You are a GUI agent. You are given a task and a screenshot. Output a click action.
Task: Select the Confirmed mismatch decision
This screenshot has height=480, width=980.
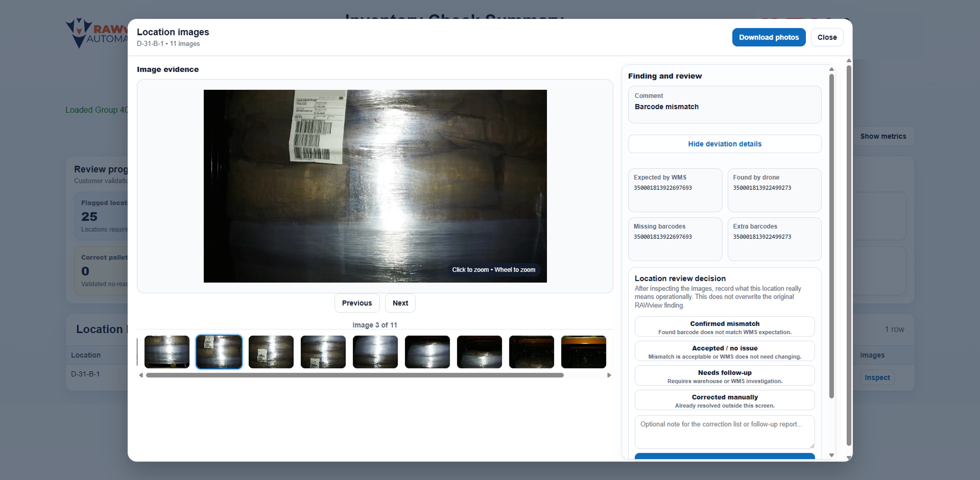click(x=724, y=327)
